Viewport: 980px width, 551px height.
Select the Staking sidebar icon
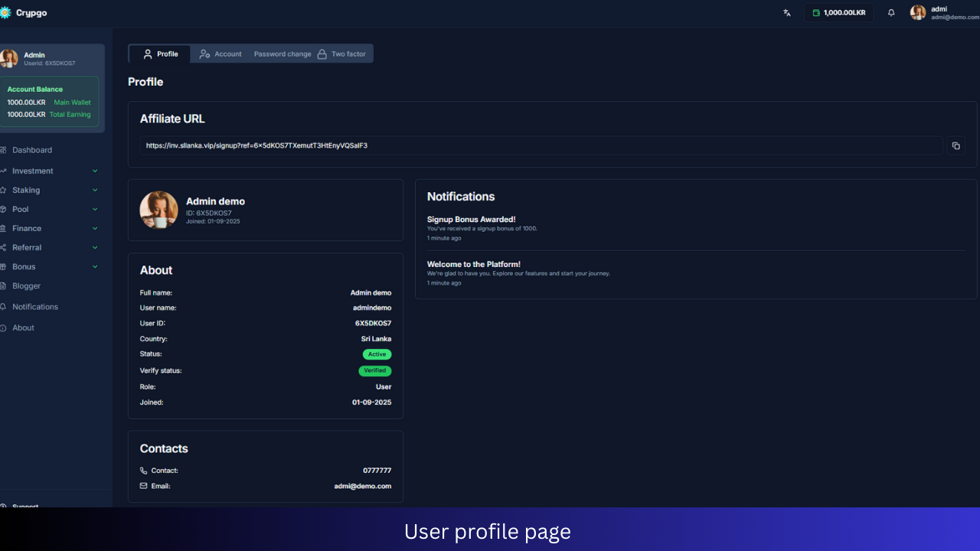pos(6,190)
